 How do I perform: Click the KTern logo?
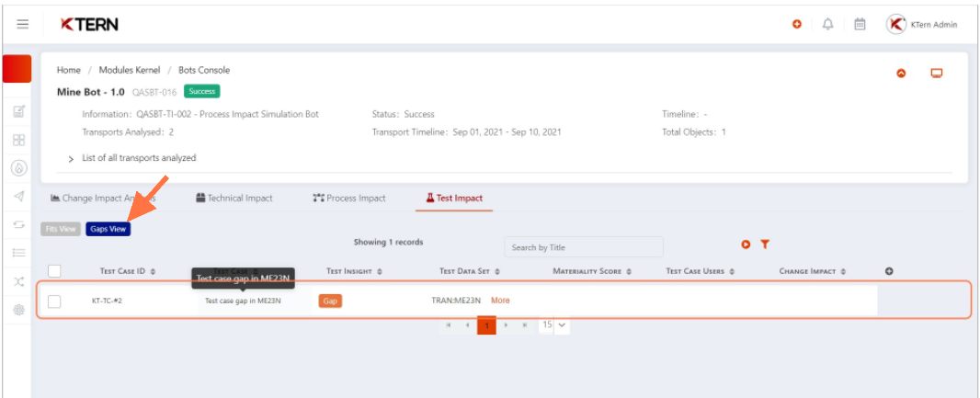[89, 25]
